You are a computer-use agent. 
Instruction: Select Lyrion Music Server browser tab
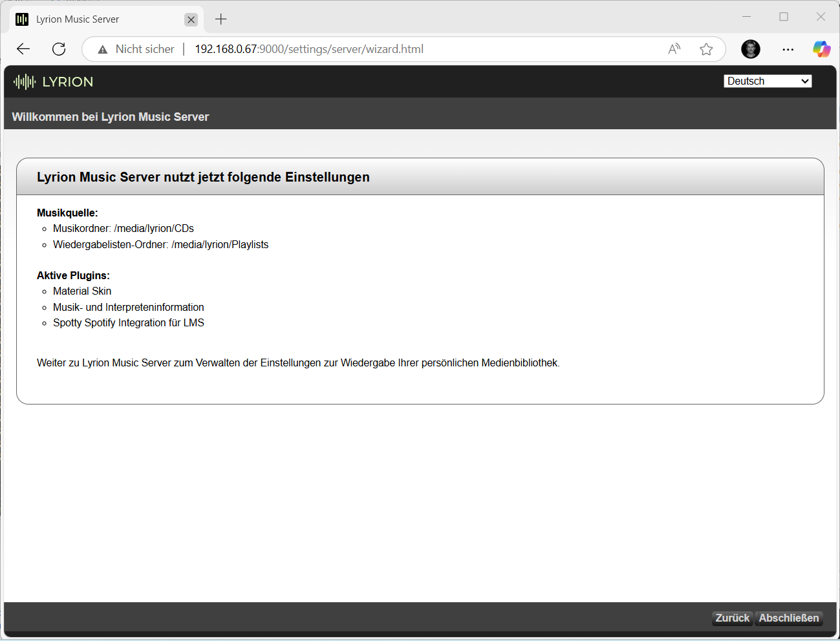point(107,19)
